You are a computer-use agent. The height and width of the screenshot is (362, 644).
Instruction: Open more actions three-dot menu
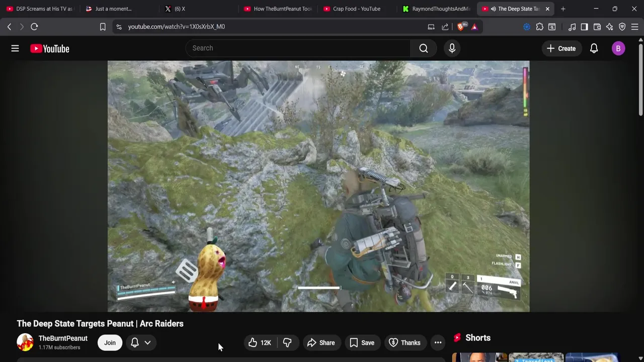438,343
